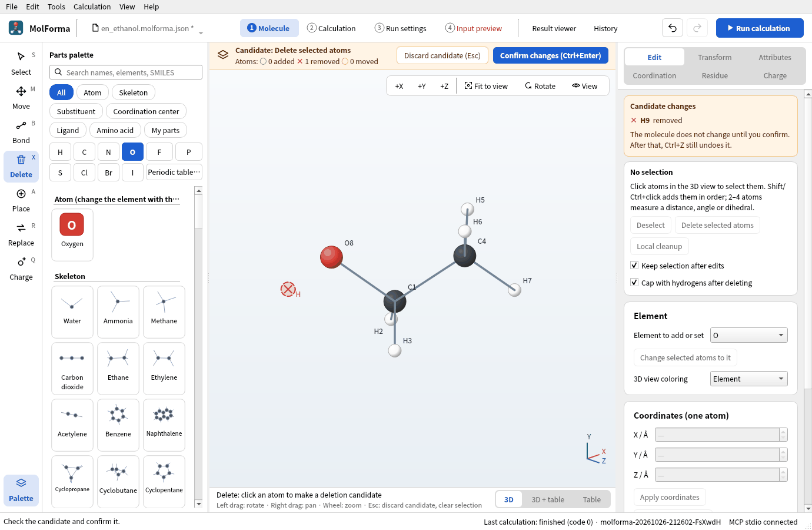The width and height of the screenshot is (812, 530).
Task: Select the Select tool in the sidebar
Action: click(21, 64)
